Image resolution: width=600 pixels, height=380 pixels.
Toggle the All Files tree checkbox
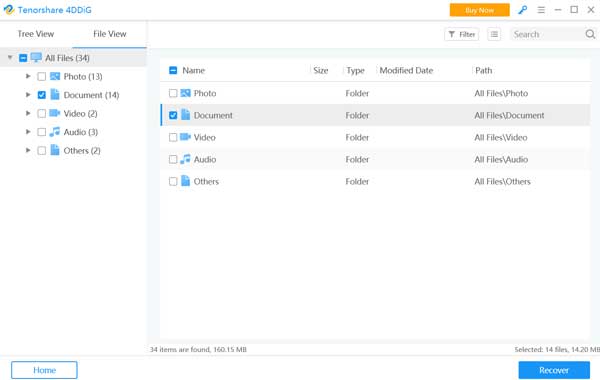[x=23, y=58]
